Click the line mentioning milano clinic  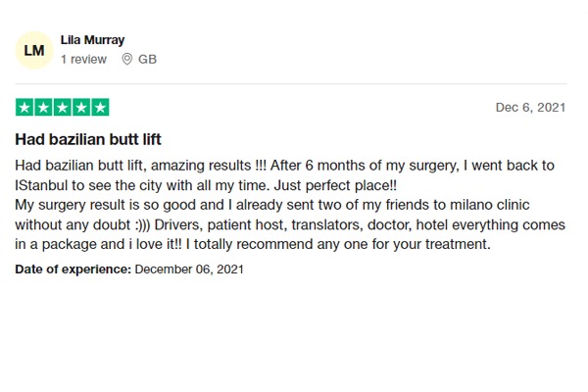click(272, 205)
